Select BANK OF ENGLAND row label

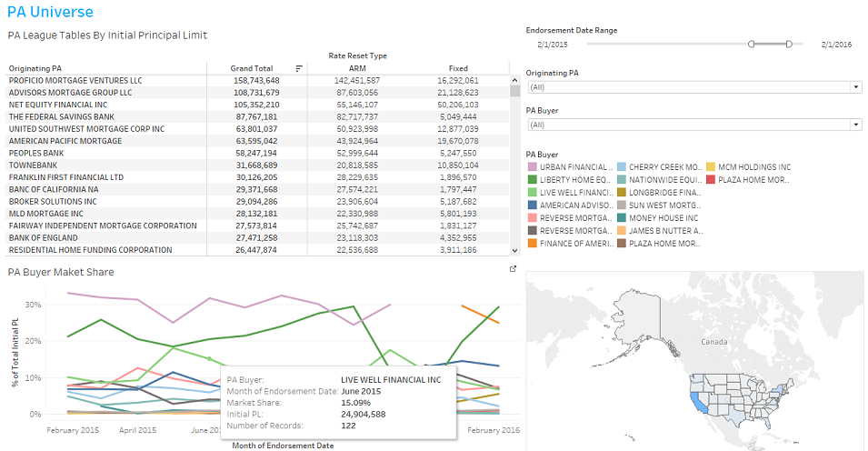44,238
